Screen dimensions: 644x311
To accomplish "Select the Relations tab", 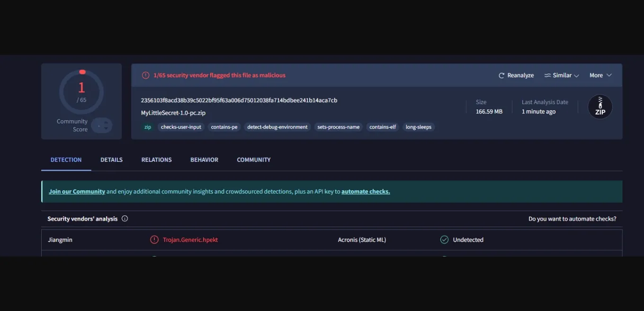I will pyautogui.click(x=156, y=160).
